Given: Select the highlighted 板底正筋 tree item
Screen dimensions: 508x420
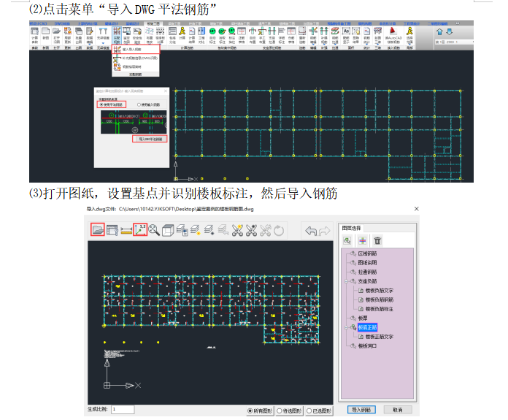Looking at the screenshot, I should [367, 327].
